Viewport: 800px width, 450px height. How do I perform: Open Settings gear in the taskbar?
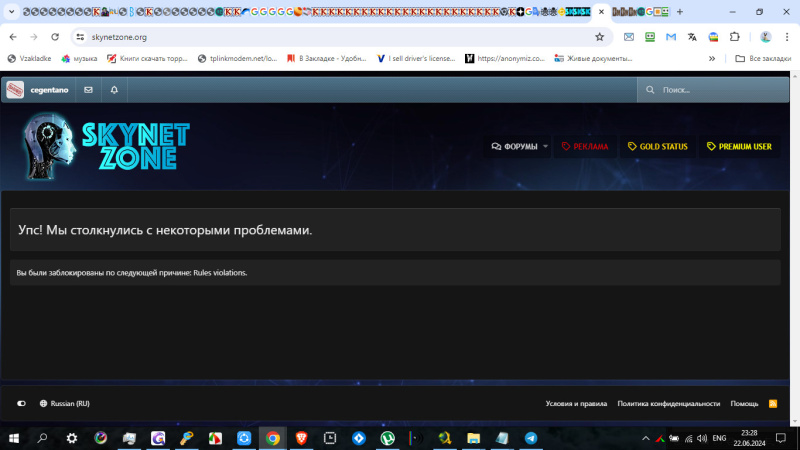71,438
